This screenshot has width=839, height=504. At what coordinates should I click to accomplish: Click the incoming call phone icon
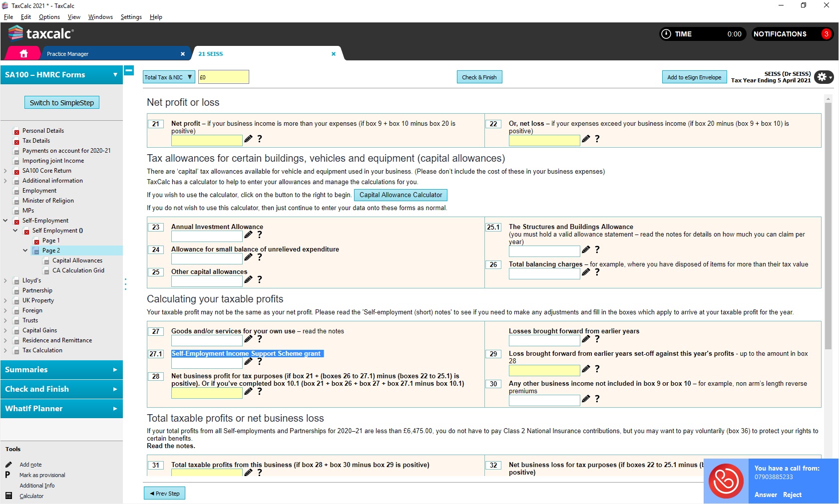[726, 481]
